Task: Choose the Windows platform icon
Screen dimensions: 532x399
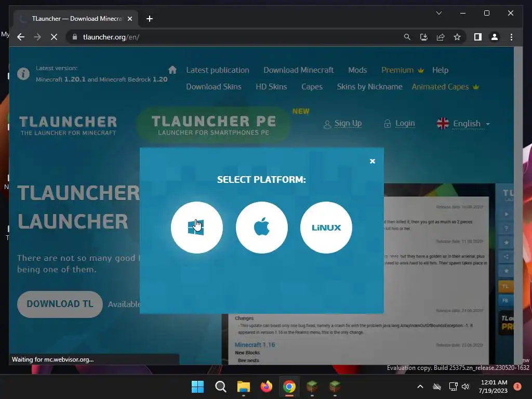Action: coord(197,228)
